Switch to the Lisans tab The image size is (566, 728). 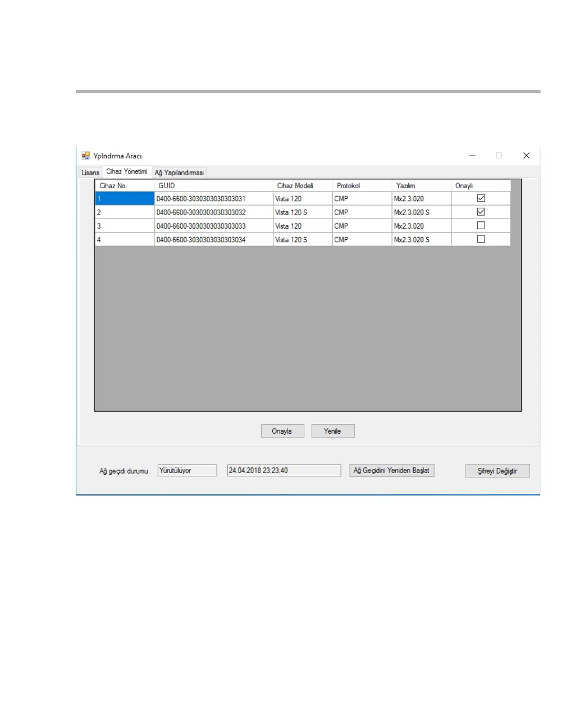pos(90,172)
